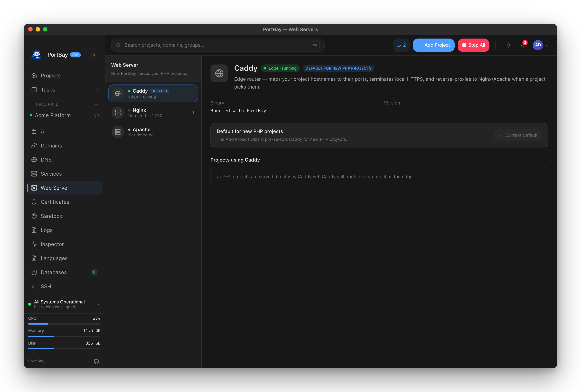581x392 pixels.
Task: Select Nginx in web server list
Action: [153, 113]
